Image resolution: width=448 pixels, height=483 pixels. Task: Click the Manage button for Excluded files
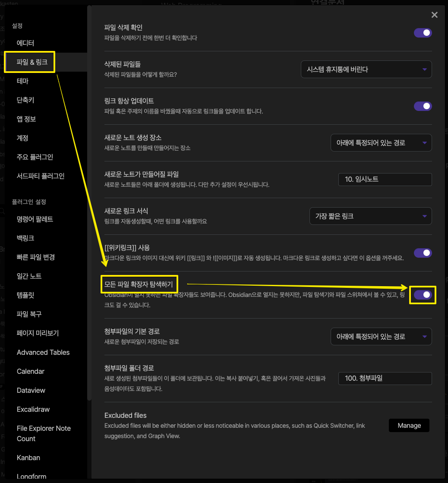[x=409, y=425]
